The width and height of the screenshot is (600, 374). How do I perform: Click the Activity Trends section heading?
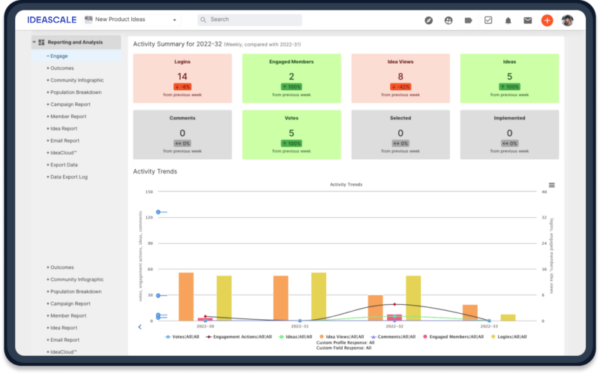point(155,171)
